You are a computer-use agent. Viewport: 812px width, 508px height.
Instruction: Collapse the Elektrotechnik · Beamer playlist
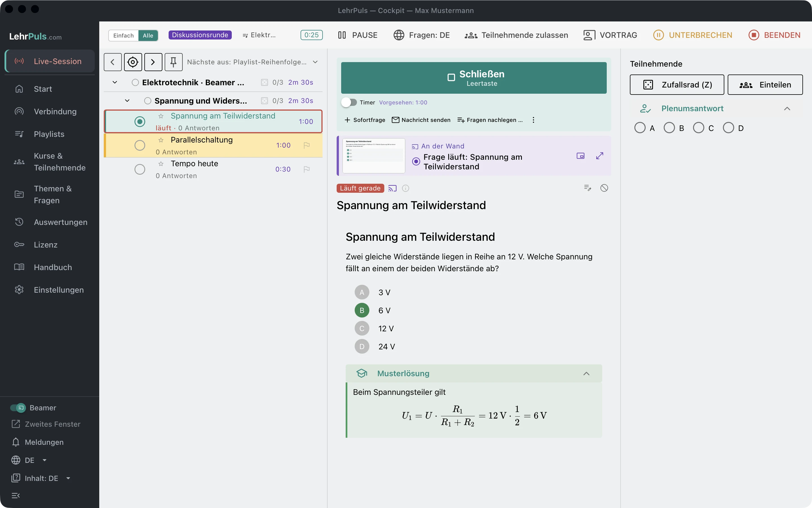pyautogui.click(x=115, y=82)
